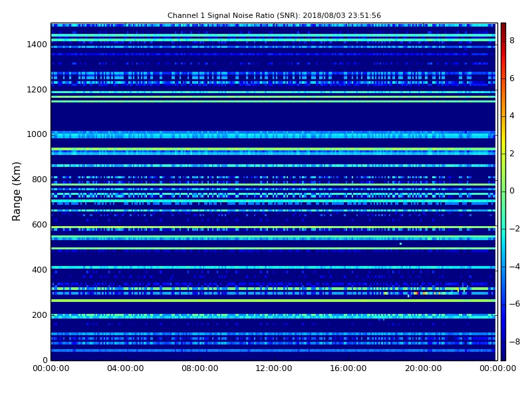Click the 200 range tick label

coord(39,315)
